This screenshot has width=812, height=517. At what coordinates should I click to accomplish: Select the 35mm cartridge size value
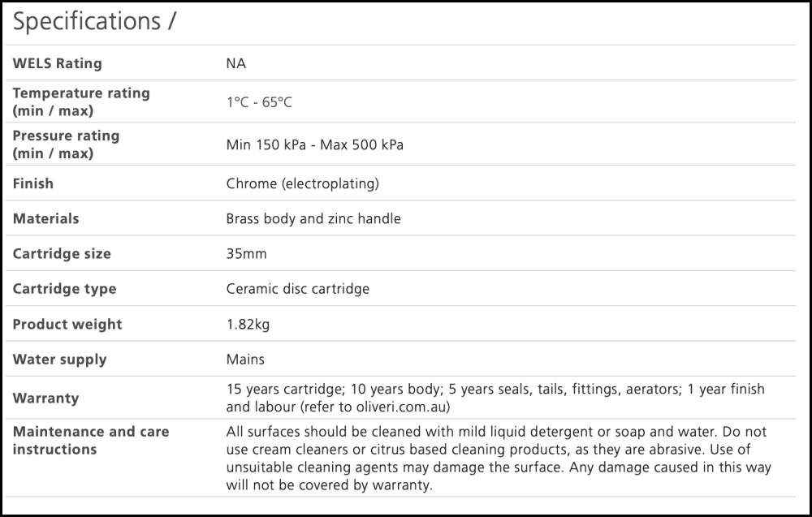(246, 254)
